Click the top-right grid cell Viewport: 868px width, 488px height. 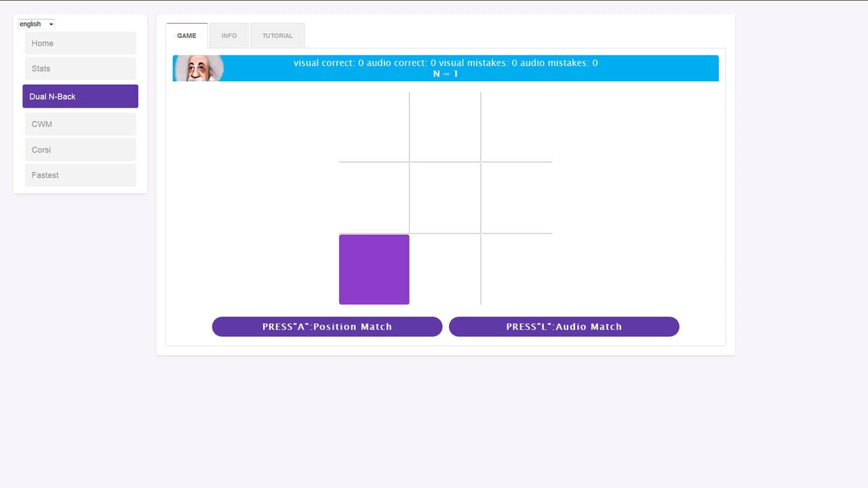[x=517, y=127]
